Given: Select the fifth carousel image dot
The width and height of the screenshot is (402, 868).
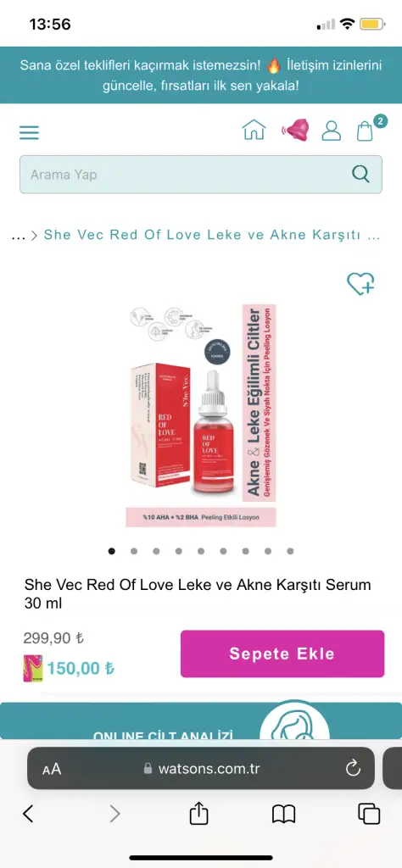Looking at the screenshot, I should coord(201,551).
